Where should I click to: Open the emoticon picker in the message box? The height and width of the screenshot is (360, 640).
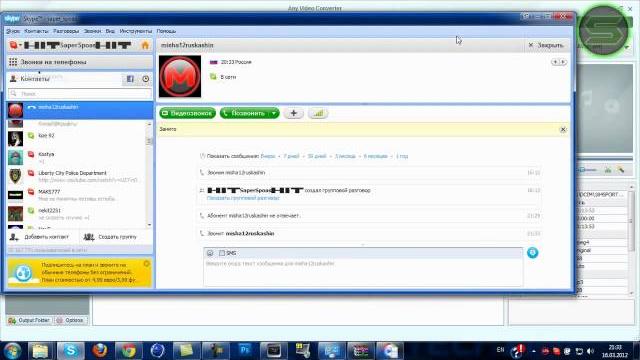(210, 253)
